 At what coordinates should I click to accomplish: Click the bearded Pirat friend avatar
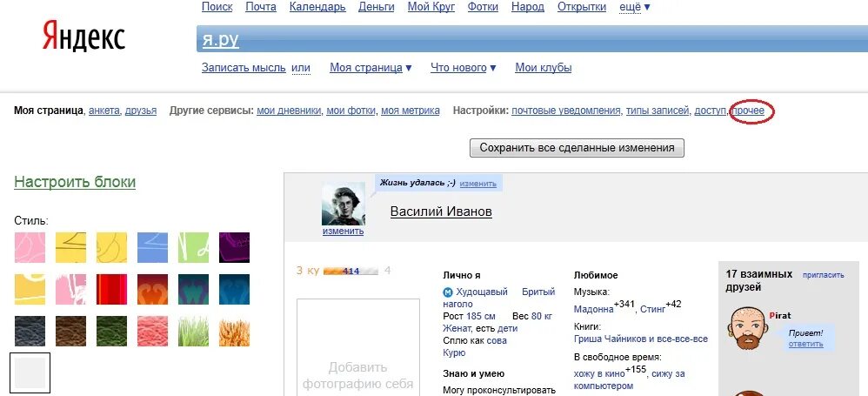pos(746,330)
